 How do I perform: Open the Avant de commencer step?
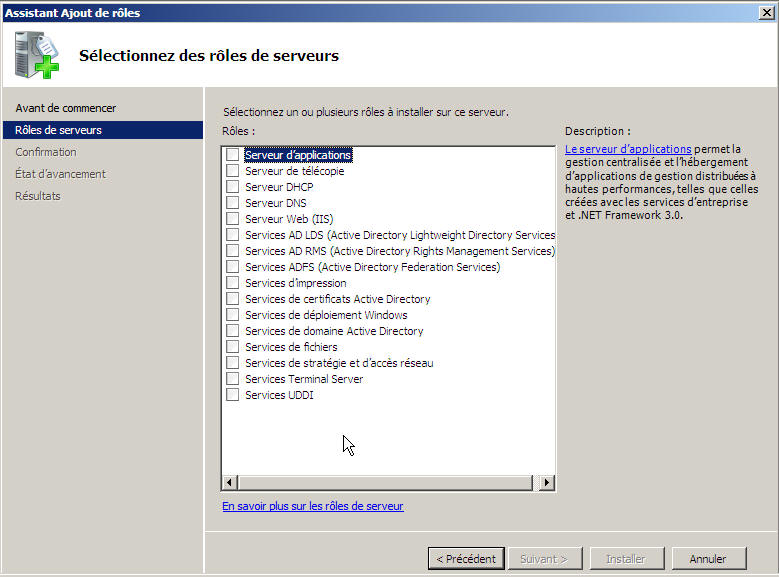click(66, 108)
